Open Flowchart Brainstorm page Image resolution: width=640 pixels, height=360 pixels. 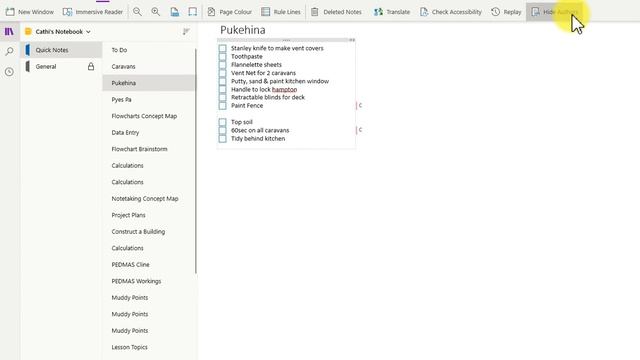(149, 149)
